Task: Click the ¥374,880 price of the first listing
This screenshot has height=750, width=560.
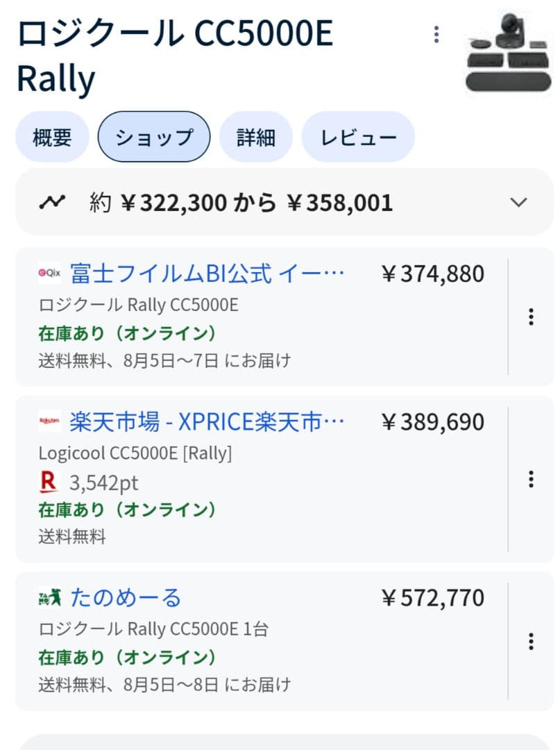Action: 433,274
